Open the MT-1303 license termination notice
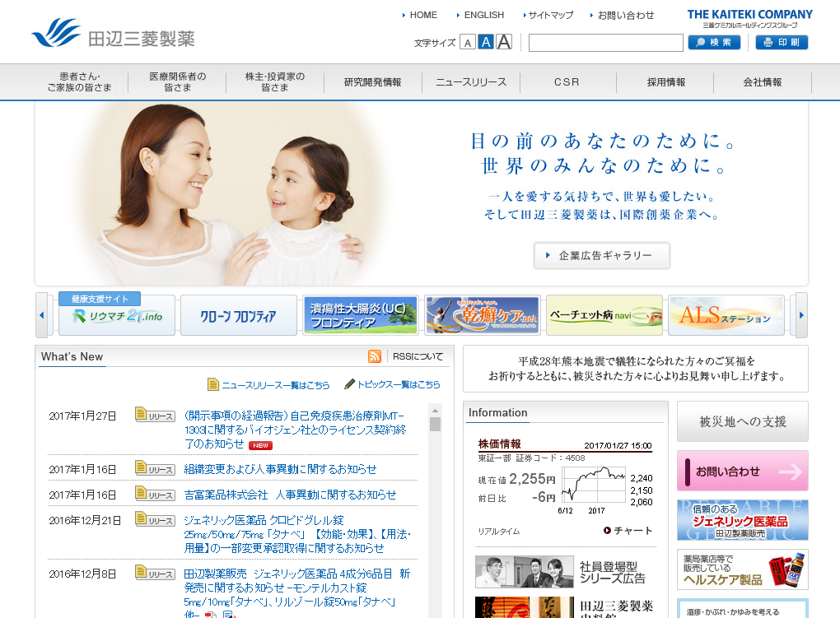Image resolution: width=840 pixels, height=618 pixels. click(295, 430)
